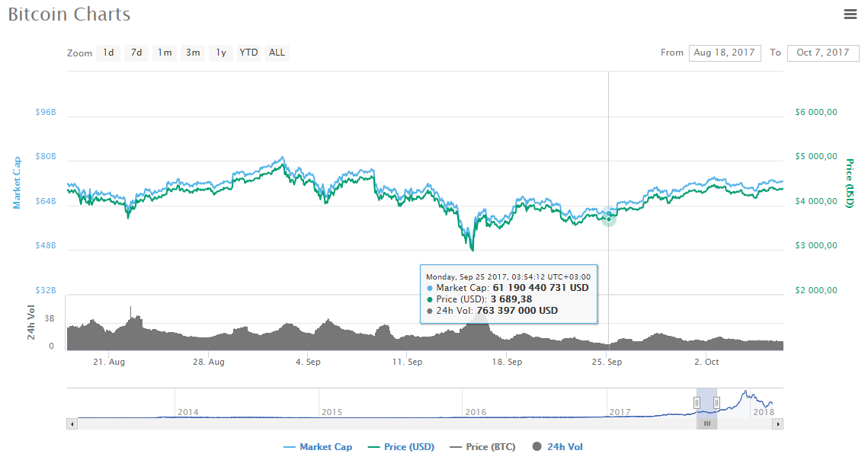Click the scrollbar right arrow
Viewport: 868px width, 460px height.
click(x=778, y=424)
